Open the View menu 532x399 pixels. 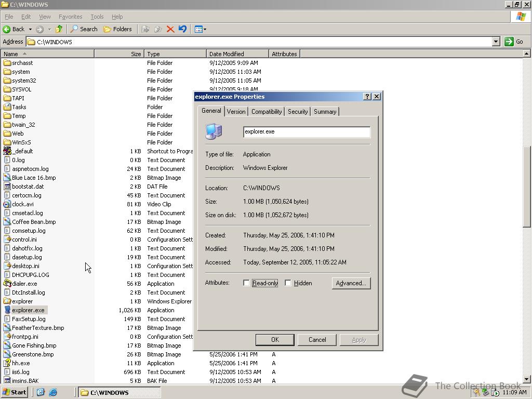click(x=45, y=17)
